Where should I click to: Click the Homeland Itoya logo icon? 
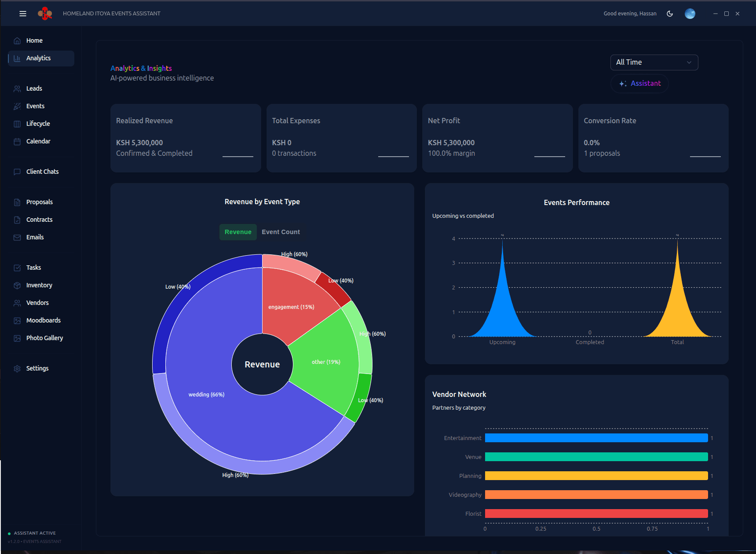(45, 14)
